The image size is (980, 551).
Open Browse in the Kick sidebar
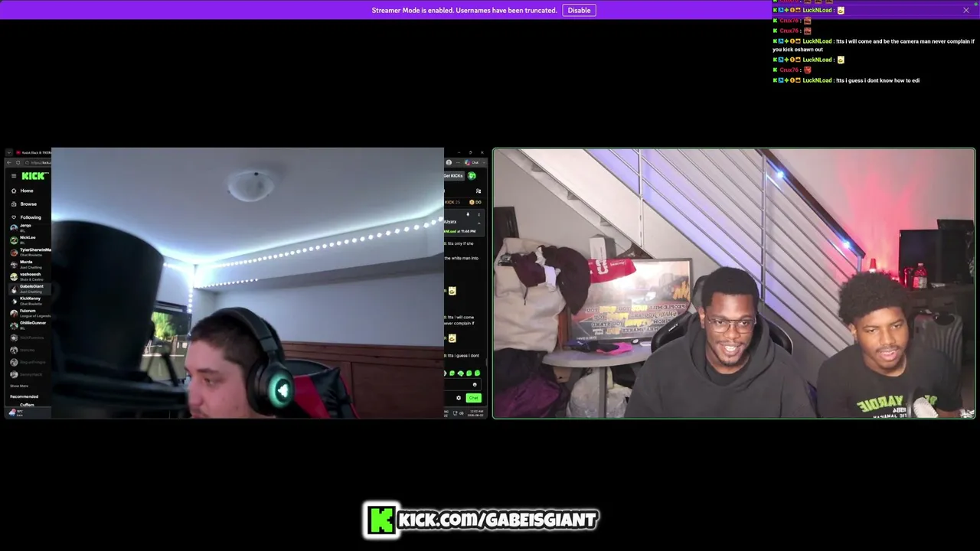coord(28,204)
